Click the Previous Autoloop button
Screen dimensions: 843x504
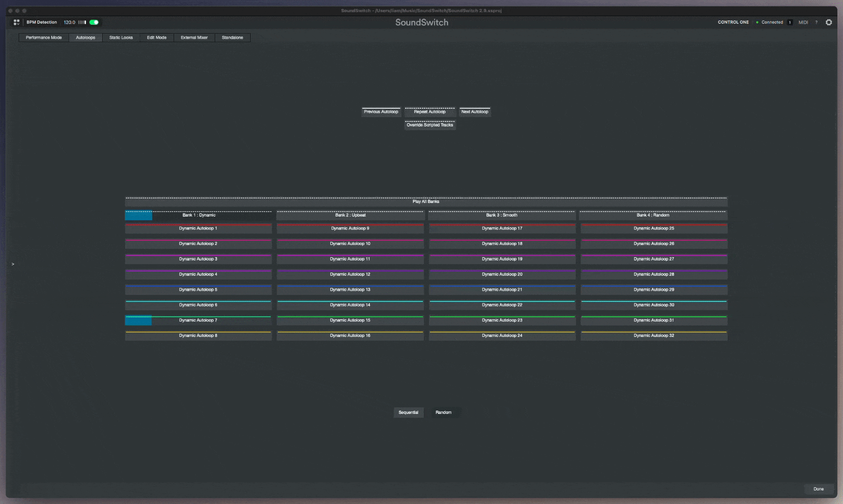(x=381, y=112)
